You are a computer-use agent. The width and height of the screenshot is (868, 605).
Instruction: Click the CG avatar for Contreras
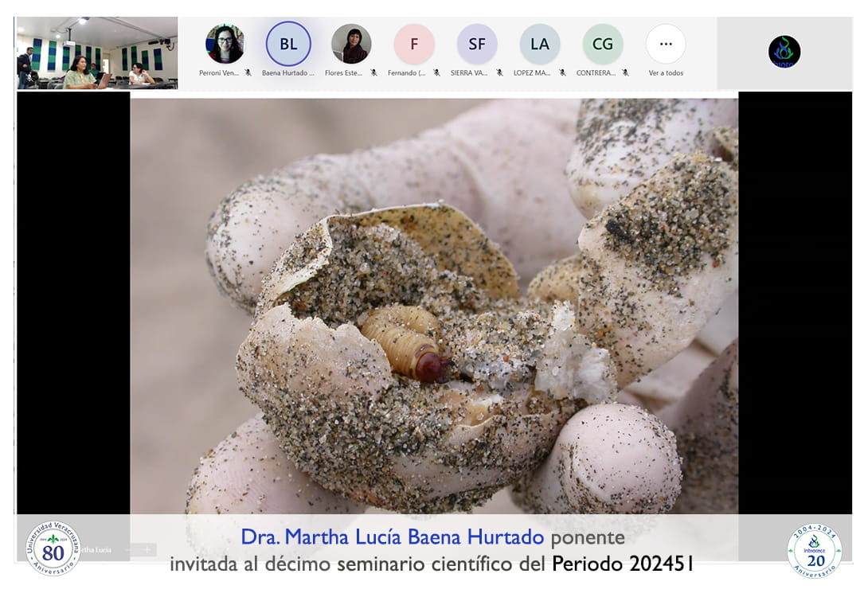pyautogui.click(x=603, y=44)
